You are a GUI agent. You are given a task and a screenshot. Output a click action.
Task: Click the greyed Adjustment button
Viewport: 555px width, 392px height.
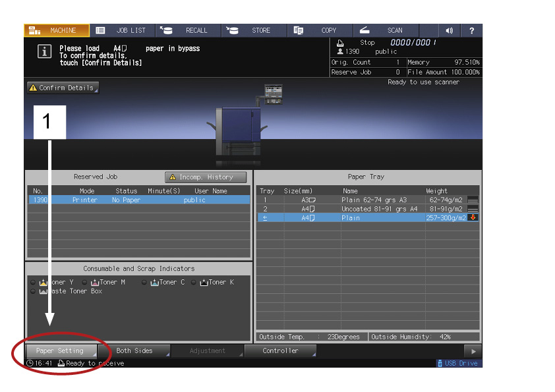(x=208, y=351)
